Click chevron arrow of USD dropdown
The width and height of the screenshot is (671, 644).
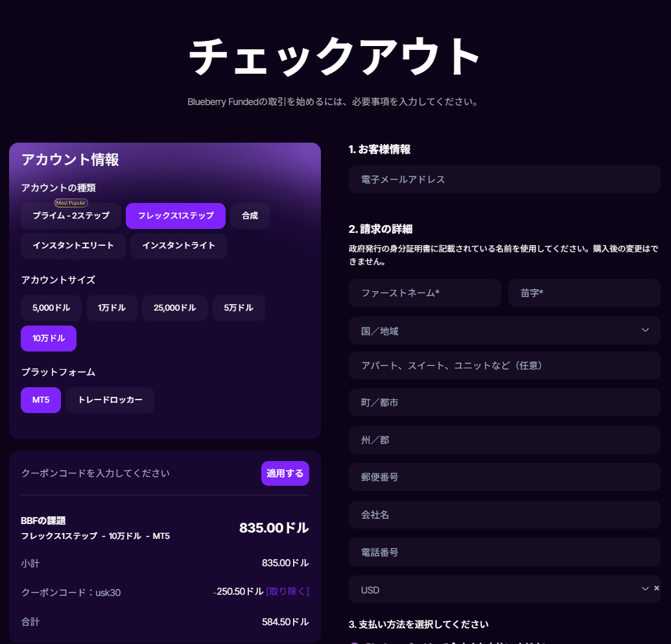pyautogui.click(x=645, y=589)
